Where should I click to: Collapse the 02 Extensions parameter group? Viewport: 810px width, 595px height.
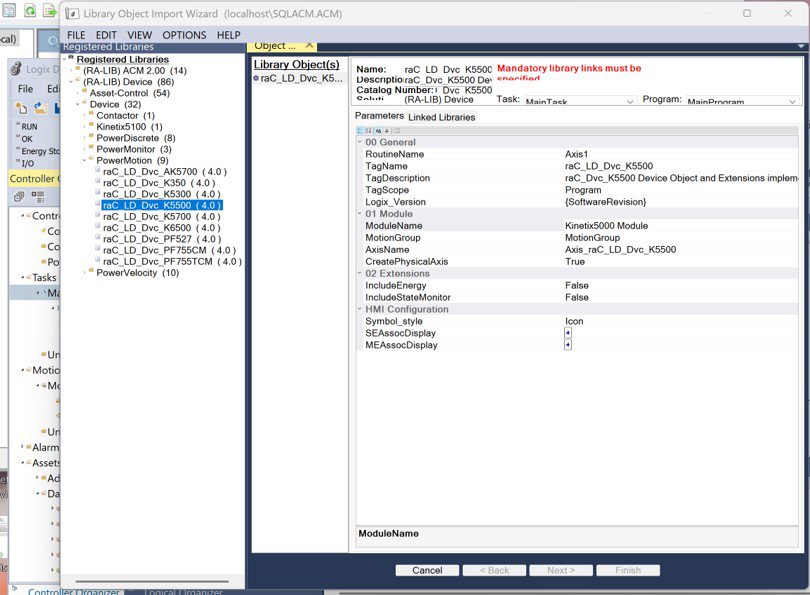coord(360,273)
